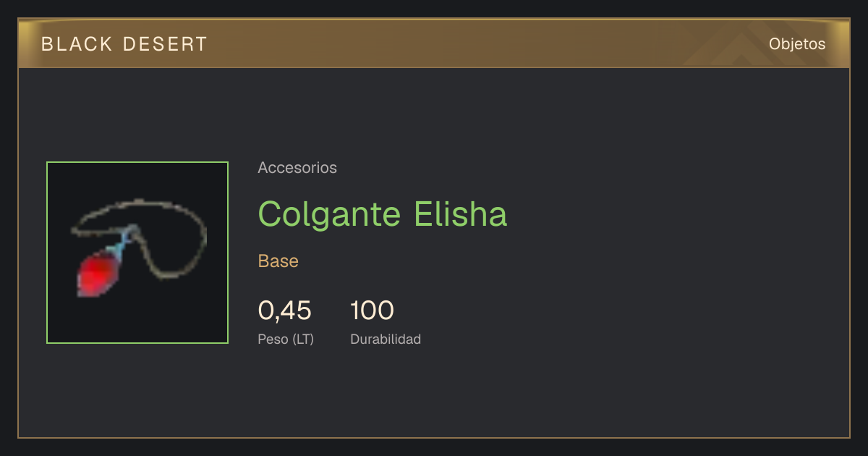
Task: Click the Base enhancement level label
Action: [278, 261]
